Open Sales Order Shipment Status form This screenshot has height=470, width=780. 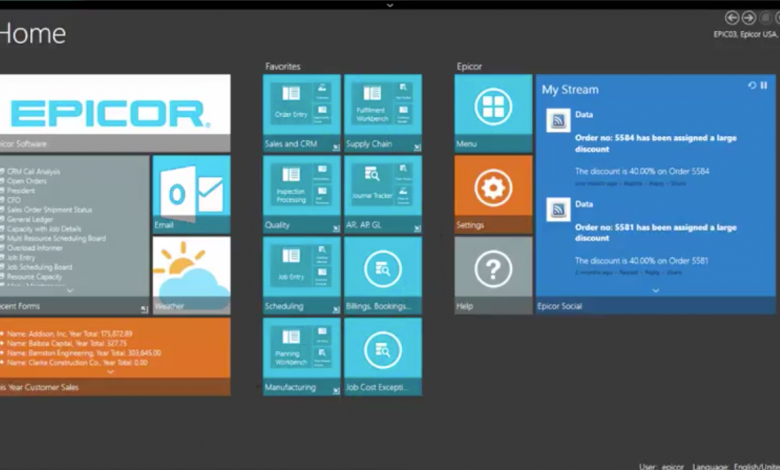(x=49, y=210)
